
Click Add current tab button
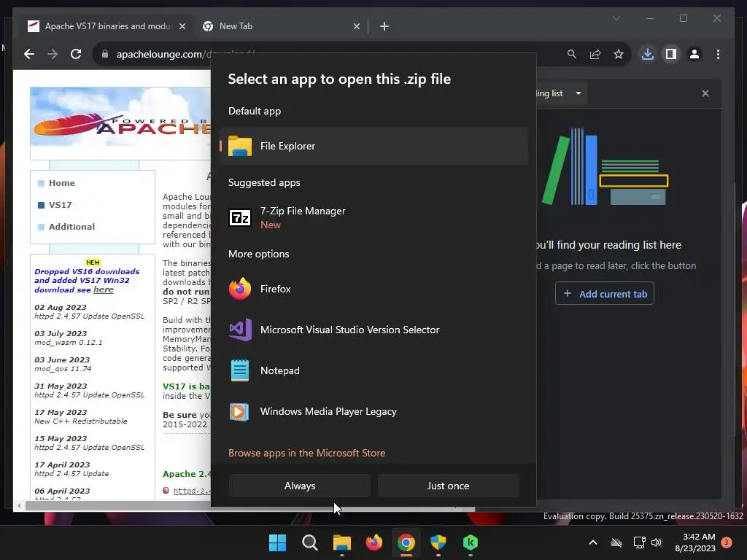605,294
